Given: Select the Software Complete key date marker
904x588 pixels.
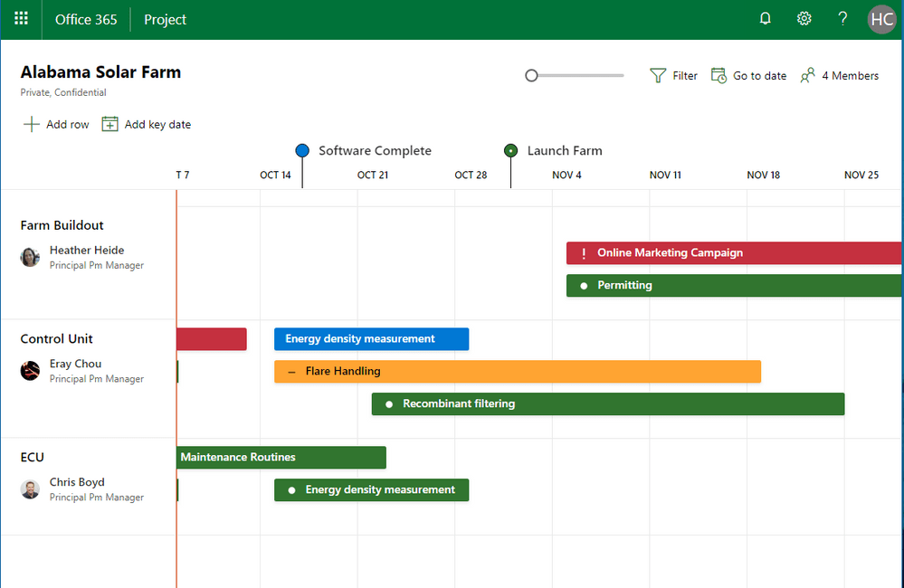Looking at the screenshot, I should (x=302, y=151).
